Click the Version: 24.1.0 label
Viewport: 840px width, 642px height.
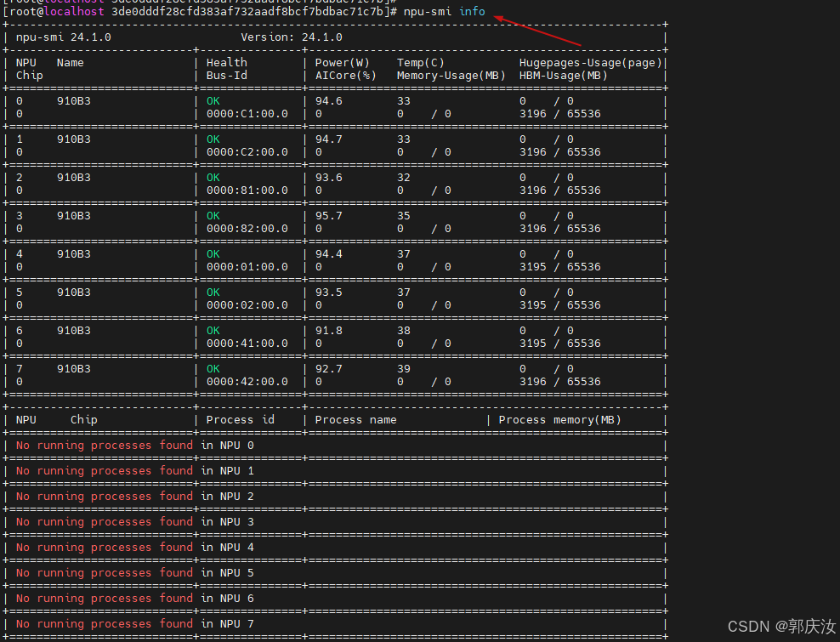[291, 37]
